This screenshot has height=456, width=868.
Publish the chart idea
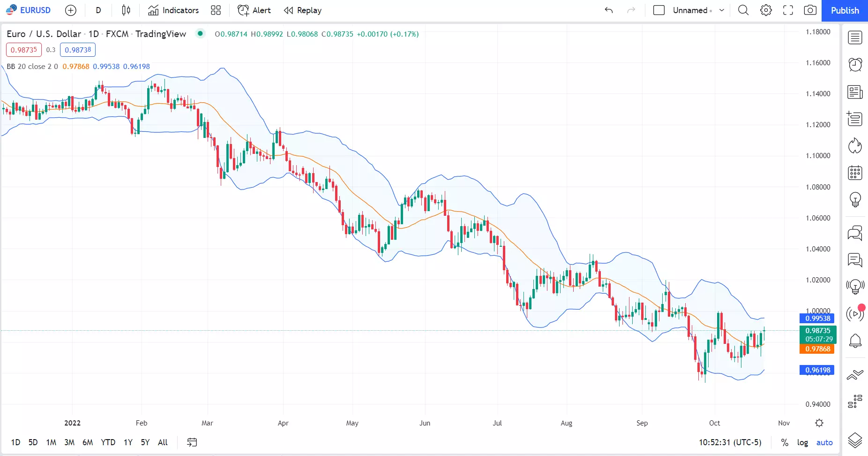pos(845,10)
